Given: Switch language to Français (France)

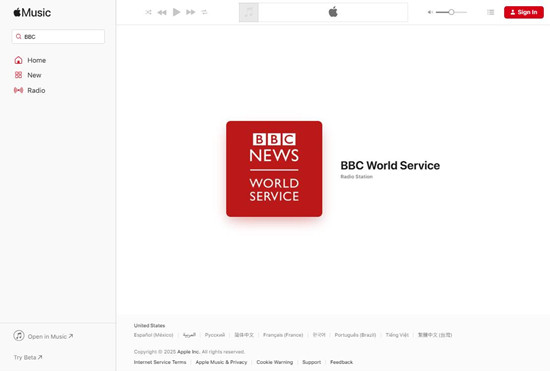Looking at the screenshot, I should point(283,335).
